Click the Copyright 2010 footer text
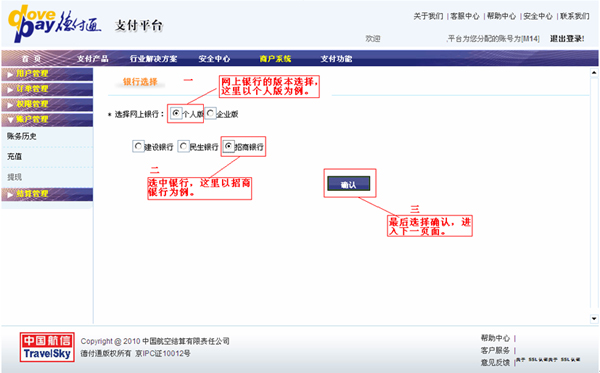 (x=155, y=341)
